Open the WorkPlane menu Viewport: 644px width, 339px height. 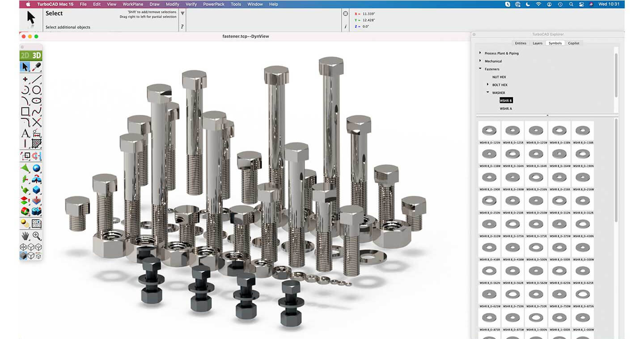133,4
